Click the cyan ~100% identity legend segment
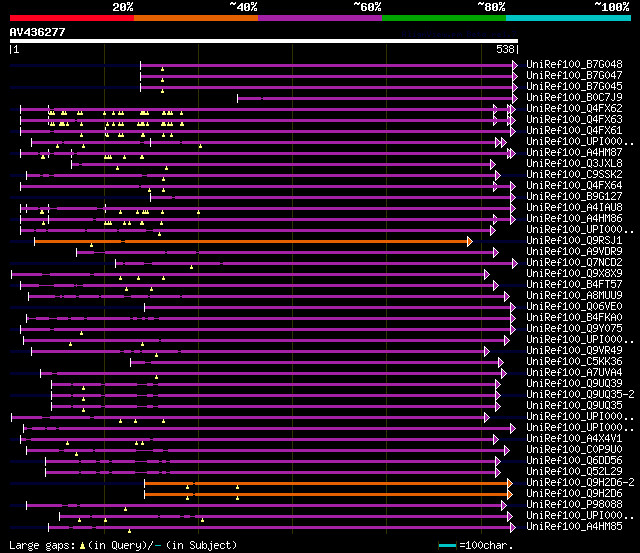The height and width of the screenshot is (553, 640). pos(569,18)
